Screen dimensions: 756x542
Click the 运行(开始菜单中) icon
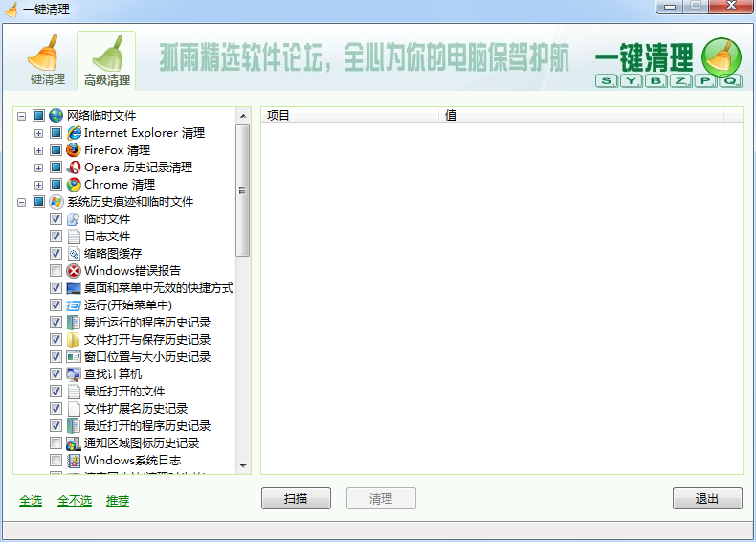(74, 305)
